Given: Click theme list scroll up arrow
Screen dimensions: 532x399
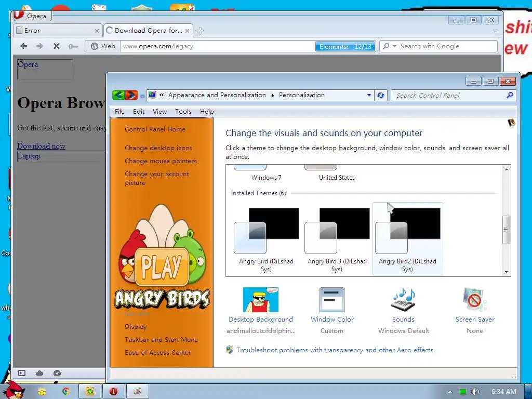Looking at the screenshot, I should tap(506, 169).
